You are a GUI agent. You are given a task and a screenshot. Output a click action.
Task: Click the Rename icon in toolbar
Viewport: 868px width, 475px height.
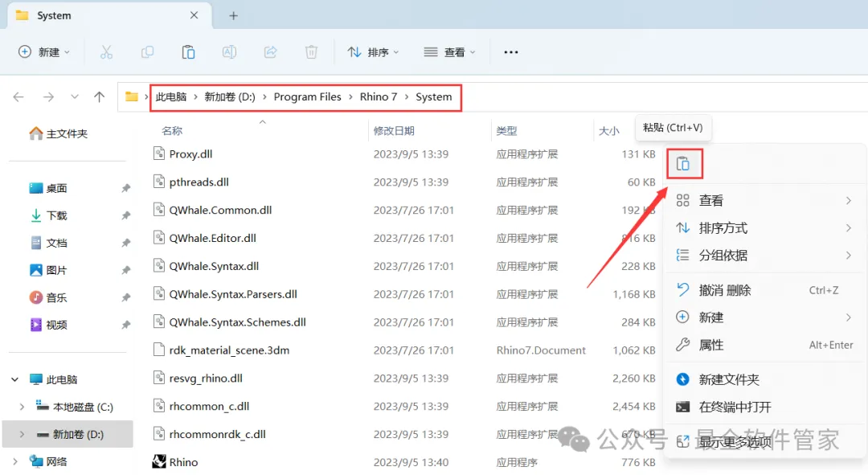click(x=229, y=52)
